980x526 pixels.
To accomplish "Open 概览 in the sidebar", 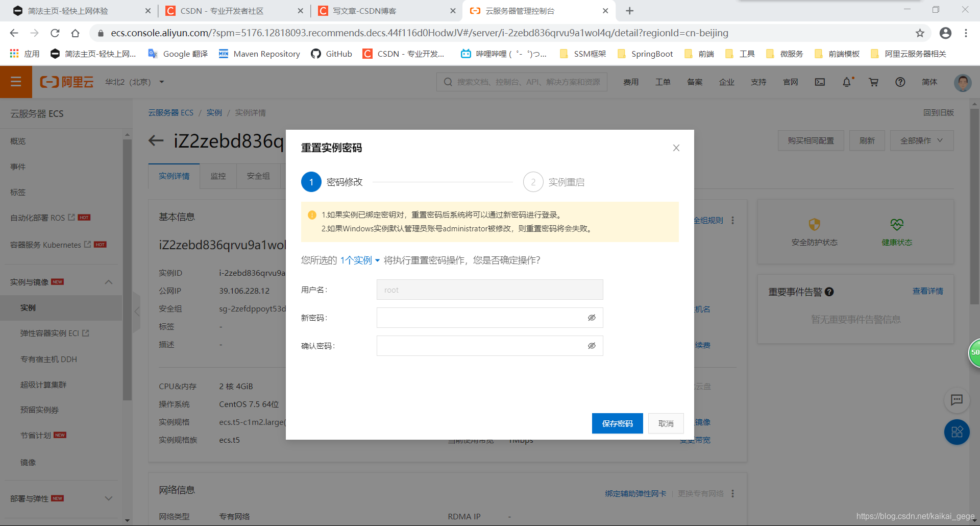I will (18, 141).
